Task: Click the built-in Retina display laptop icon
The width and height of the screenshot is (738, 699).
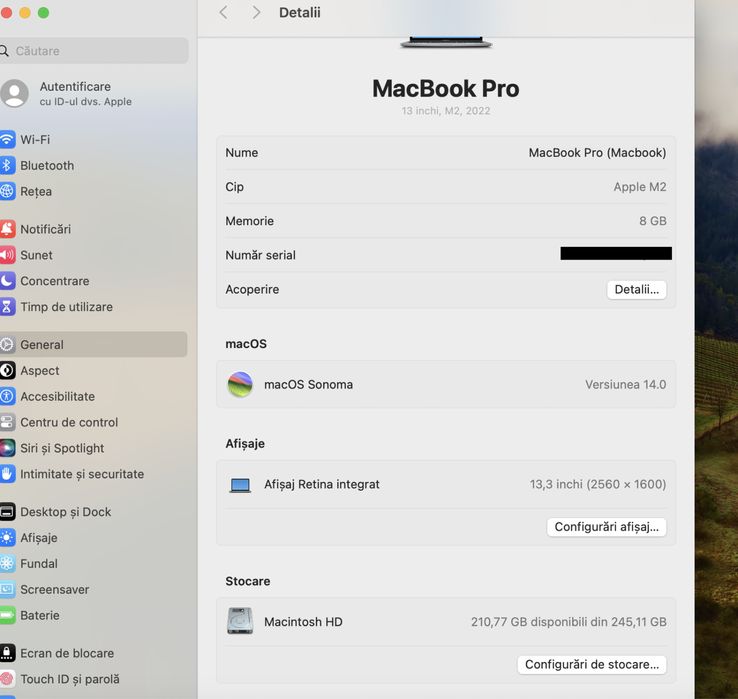Action: click(240, 485)
